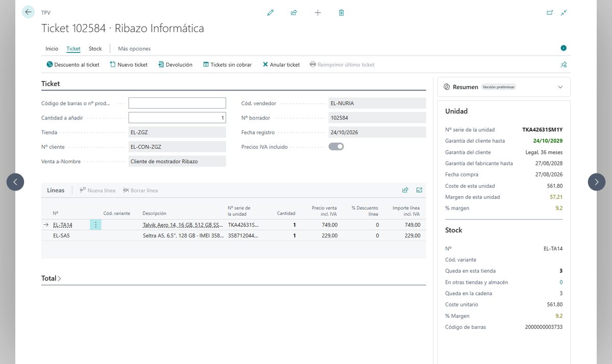Click Anular ticket
Screen dimensions: 612x364
coord(281,65)
